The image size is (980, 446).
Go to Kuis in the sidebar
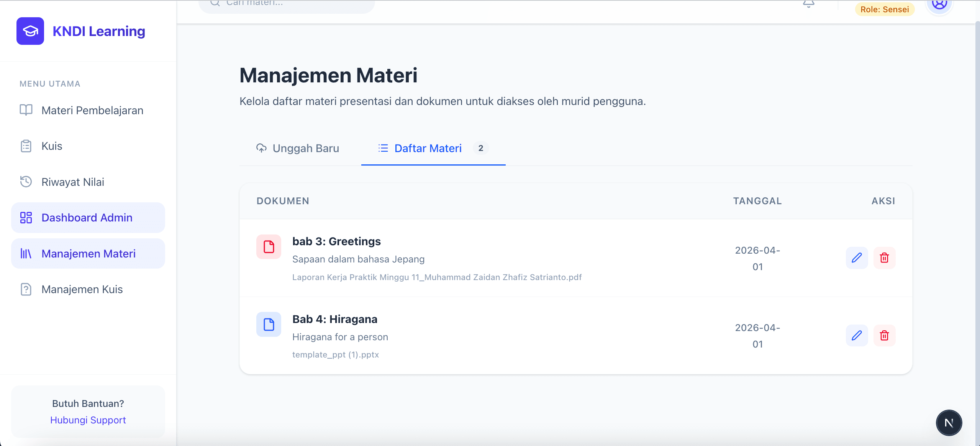coord(88,146)
